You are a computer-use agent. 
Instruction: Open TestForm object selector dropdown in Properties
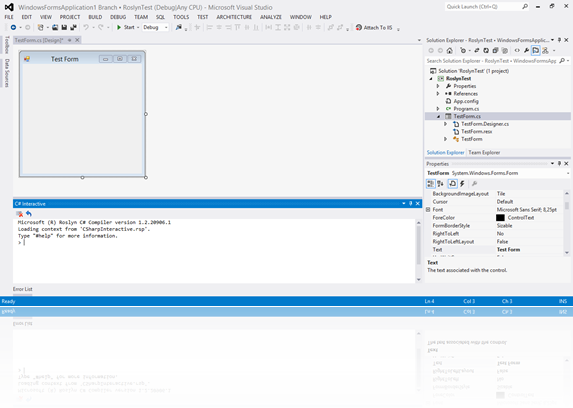point(568,173)
